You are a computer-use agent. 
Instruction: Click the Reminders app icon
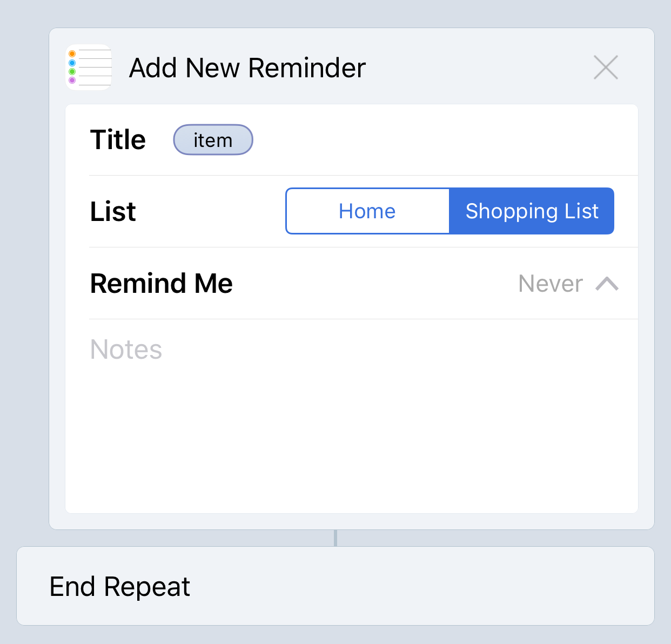pyautogui.click(x=89, y=68)
